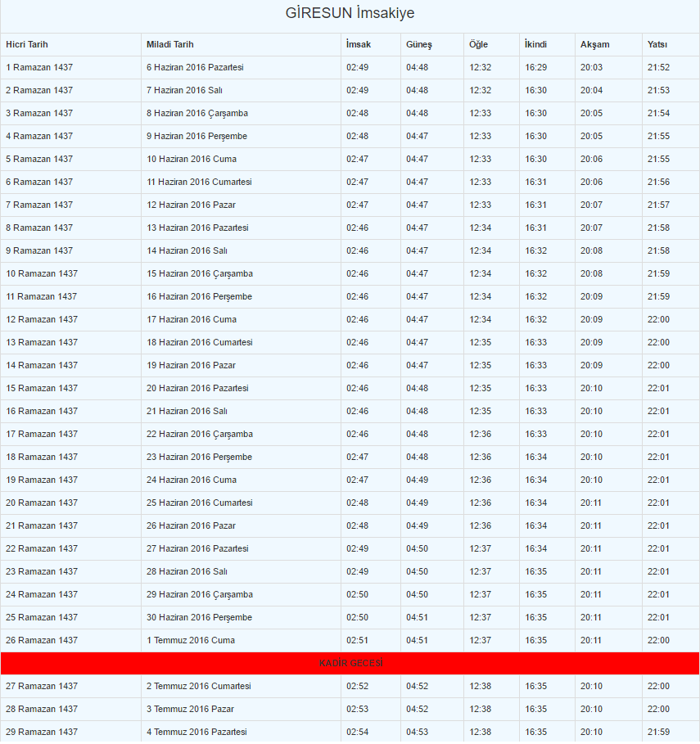The image size is (700, 744).
Task: Click the 1 Ramazan 1437 cell
Action: pyautogui.click(x=39, y=67)
